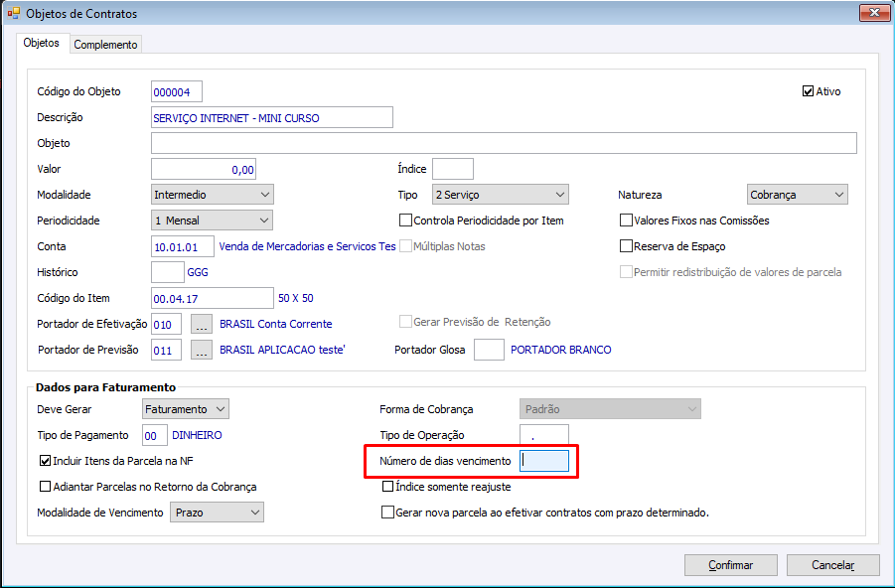Click the Valor field showing 0,00
895x588 pixels.
(x=204, y=169)
